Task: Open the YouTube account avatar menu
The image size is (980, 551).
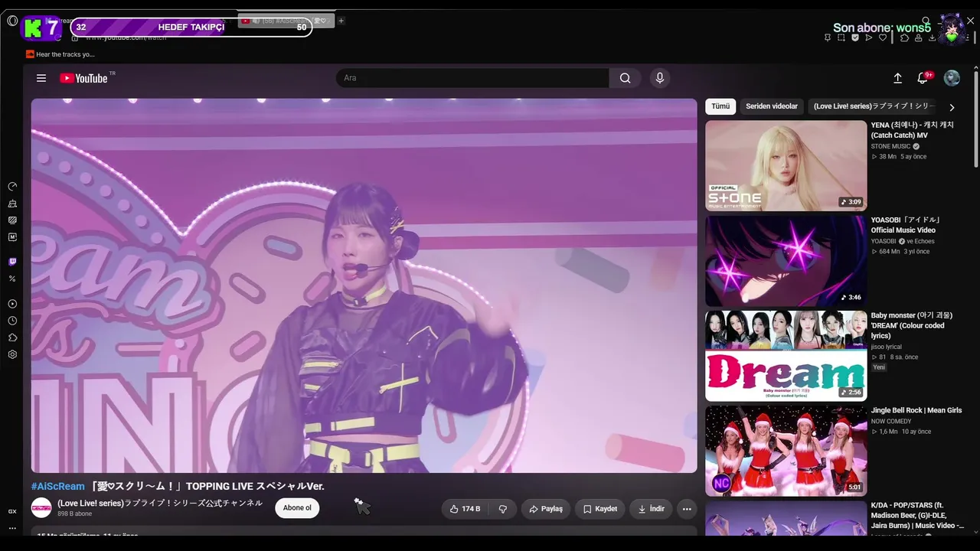Action: (952, 78)
